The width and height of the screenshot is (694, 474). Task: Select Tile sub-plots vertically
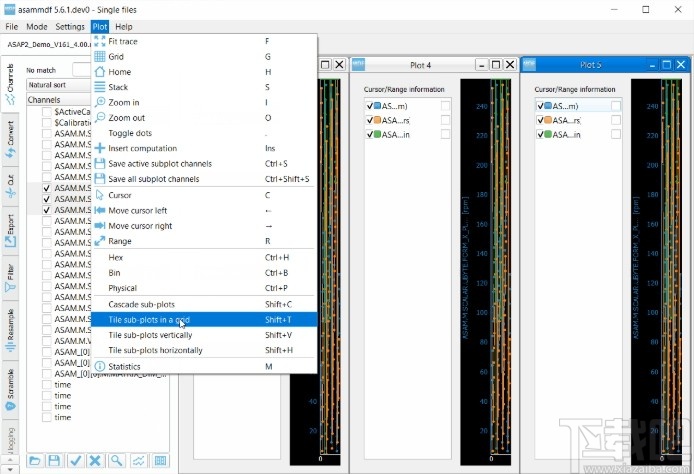tap(204, 335)
